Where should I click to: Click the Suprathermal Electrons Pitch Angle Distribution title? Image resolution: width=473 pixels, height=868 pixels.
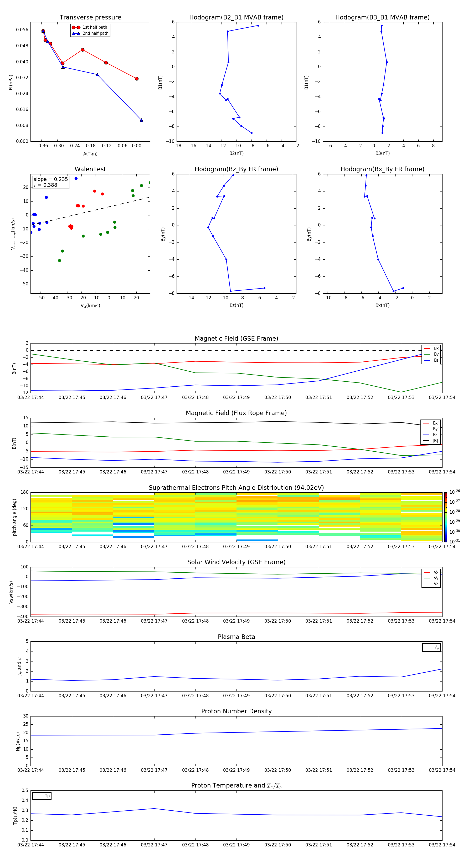click(x=236, y=488)
